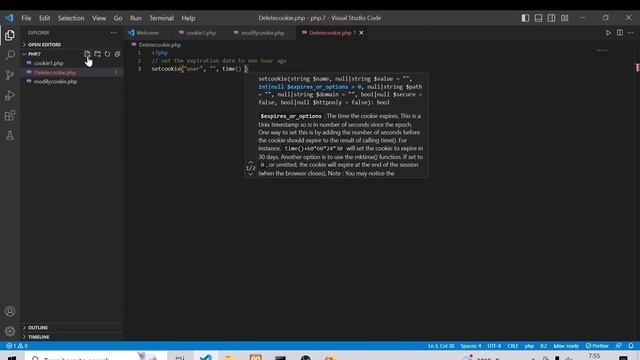Click Windows Start button on taskbar
The height and width of the screenshot is (360, 640).
pyautogui.click(x=11, y=358)
